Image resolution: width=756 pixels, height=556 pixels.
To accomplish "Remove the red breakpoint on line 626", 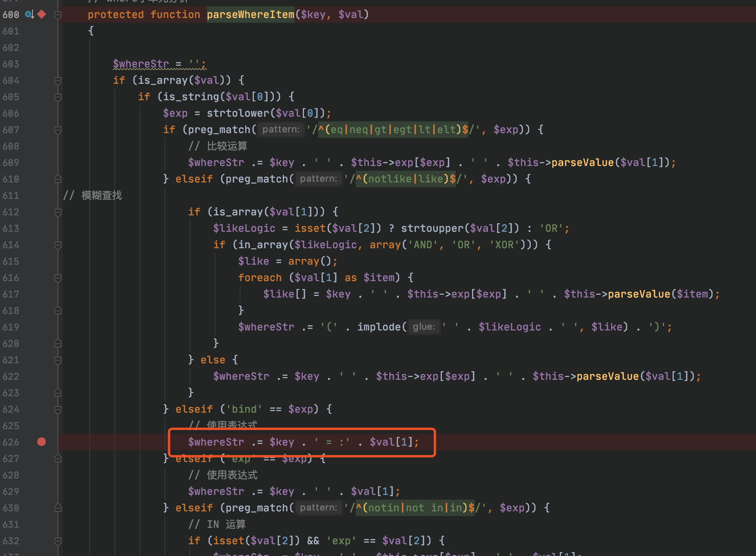I will coord(42,442).
